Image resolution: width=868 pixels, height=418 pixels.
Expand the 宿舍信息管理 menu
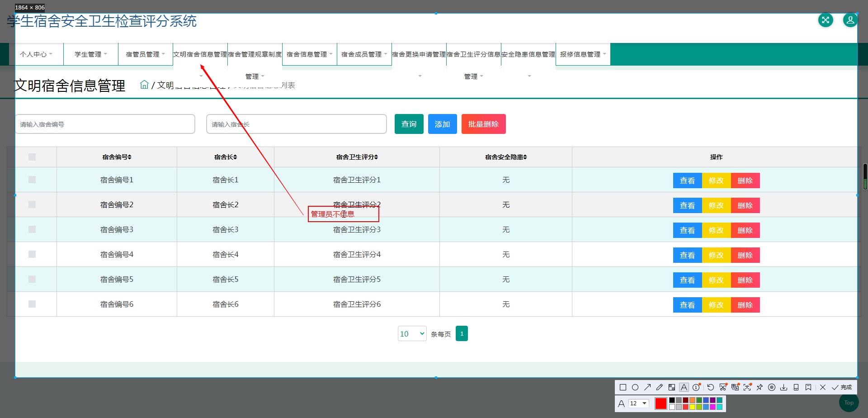coord(310,54)
